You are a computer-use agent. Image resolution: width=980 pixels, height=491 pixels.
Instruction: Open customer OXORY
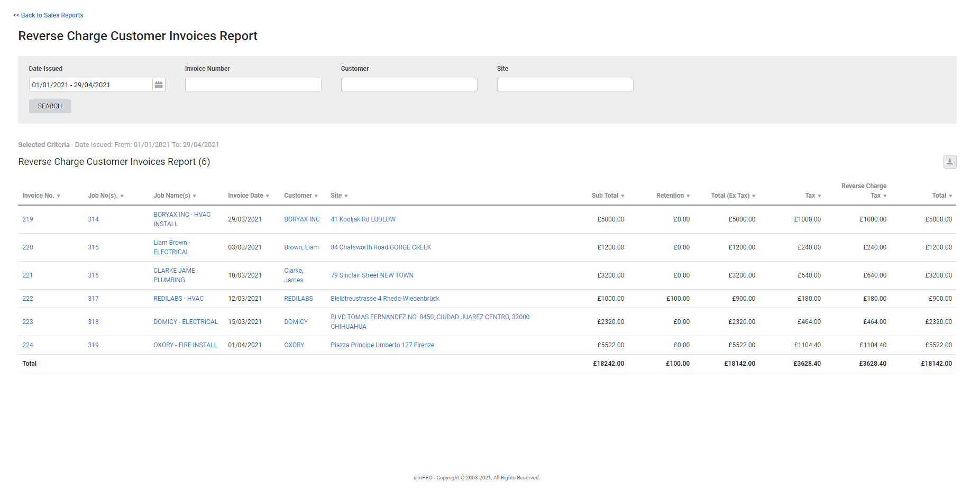click(x=295, y=345)
